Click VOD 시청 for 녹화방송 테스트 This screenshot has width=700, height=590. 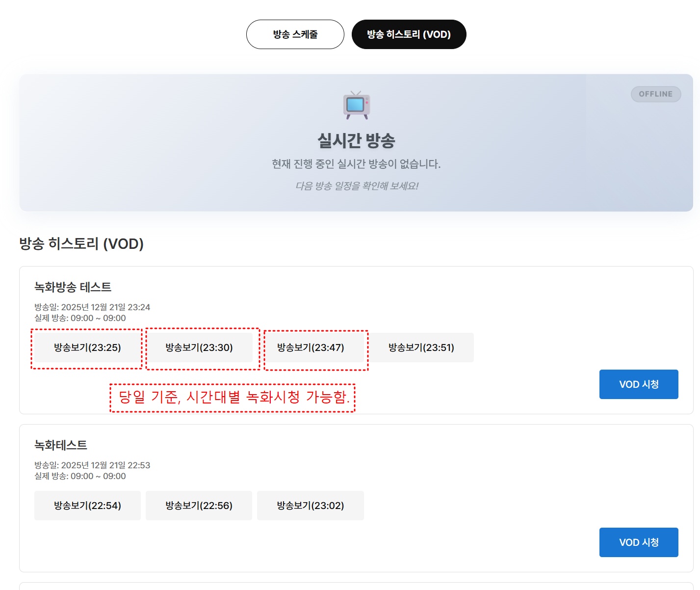click(638, 384)
